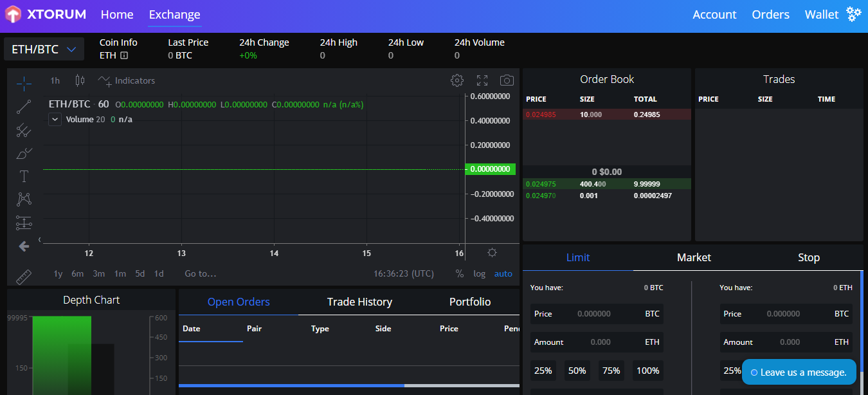Viewport: 868px width, 395px height.
Task: Click ETH coin info icon
Action: click(124, 55)
